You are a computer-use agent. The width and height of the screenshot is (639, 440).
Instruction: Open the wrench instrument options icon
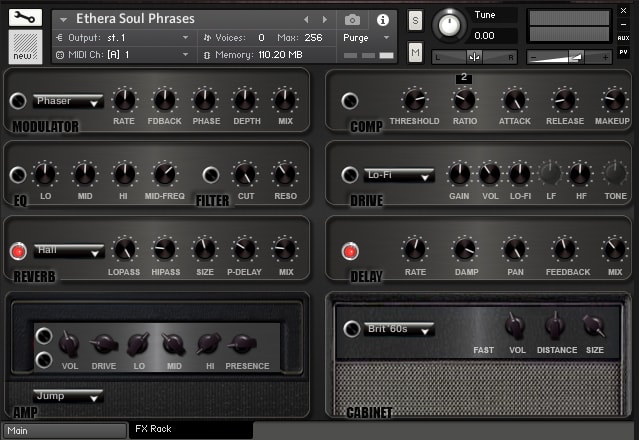click(x=25, y=18)
